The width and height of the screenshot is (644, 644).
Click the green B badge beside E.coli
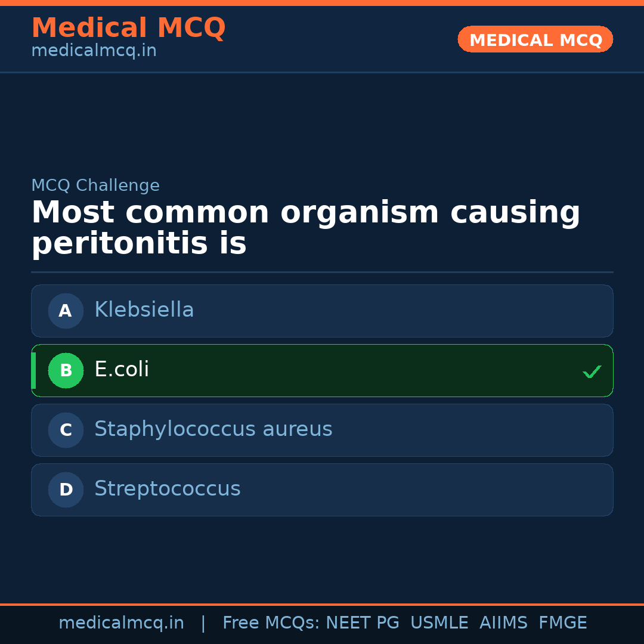[66, 370]
